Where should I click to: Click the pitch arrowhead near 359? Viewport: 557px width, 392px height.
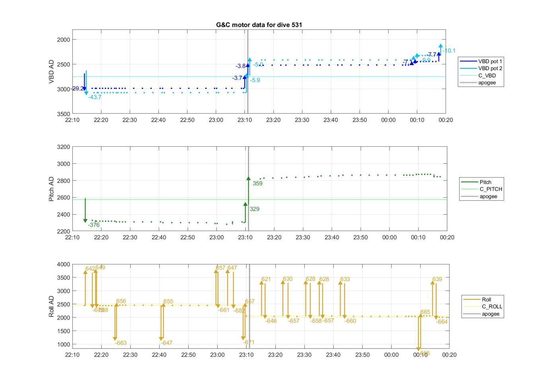pos(248,179)
